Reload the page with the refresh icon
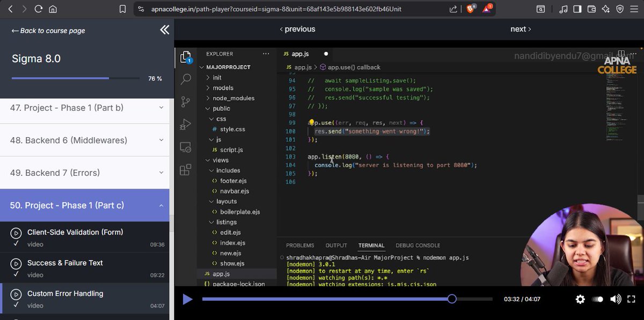Viewport: 644px width, 320px height. click(38, 9)
